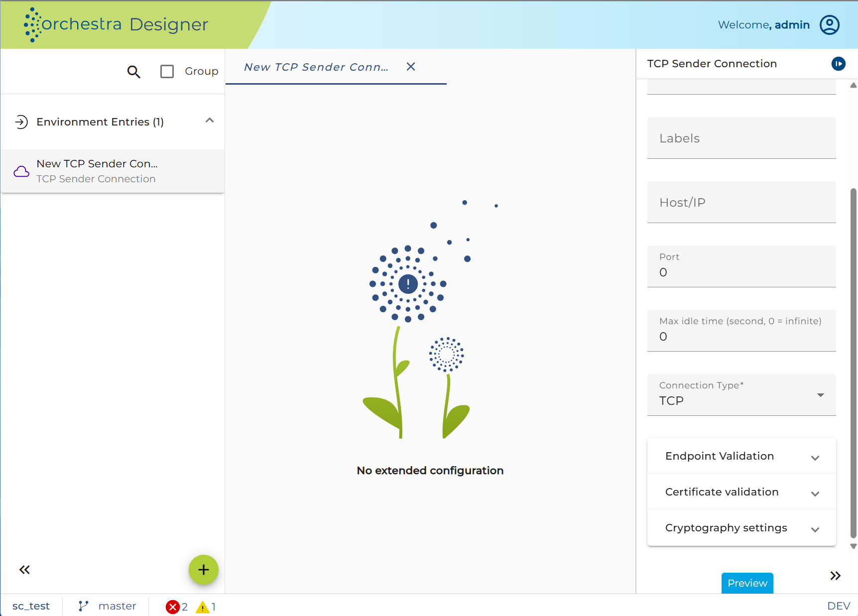Image resolution: width=858 pixels, height=616 pixels.
Task: Expand the Certificate validation section
Action: coord(741,492)
